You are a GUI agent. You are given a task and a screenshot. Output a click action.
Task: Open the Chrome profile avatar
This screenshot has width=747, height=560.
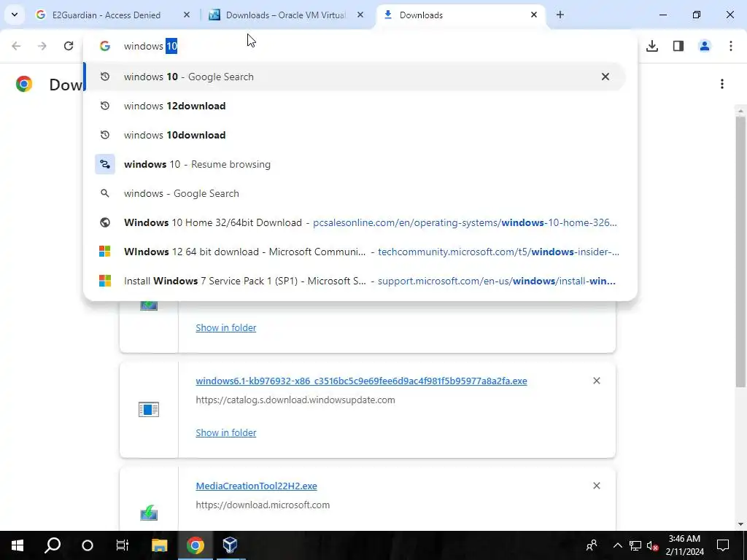705,46
